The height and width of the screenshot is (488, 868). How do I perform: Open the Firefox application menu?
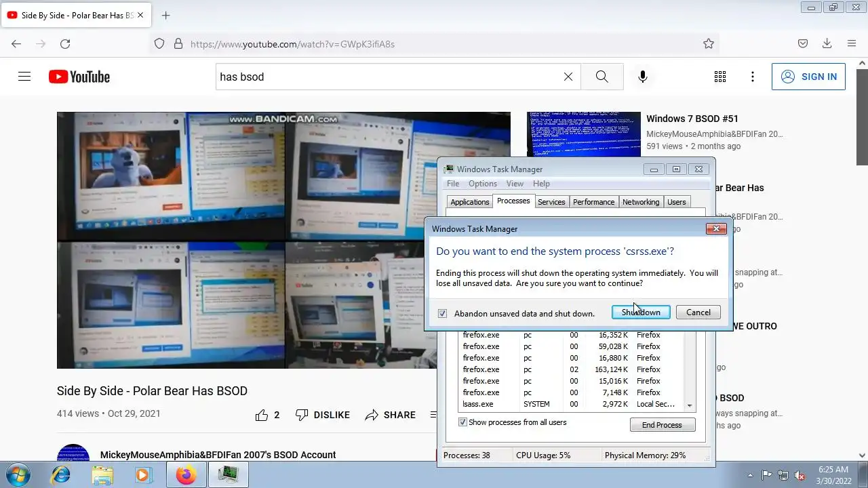(852, 43)
